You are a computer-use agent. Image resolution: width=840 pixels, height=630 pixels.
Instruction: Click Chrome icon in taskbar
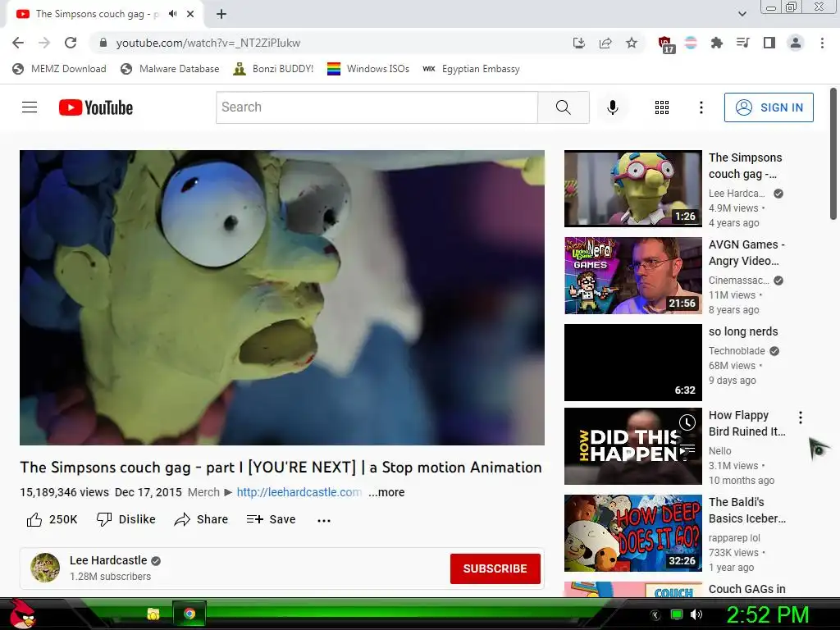coord(189,614)
